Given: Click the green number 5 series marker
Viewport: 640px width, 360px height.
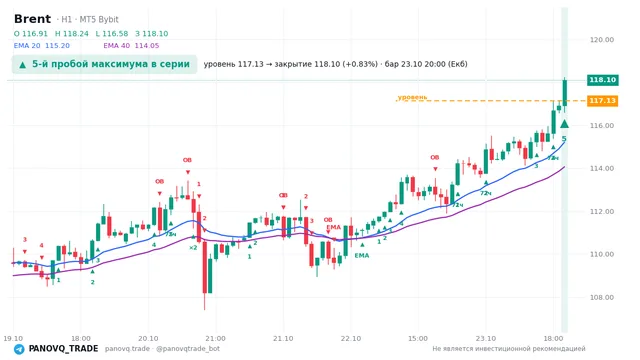Looking at the screenshot, I should coord(564,139).
